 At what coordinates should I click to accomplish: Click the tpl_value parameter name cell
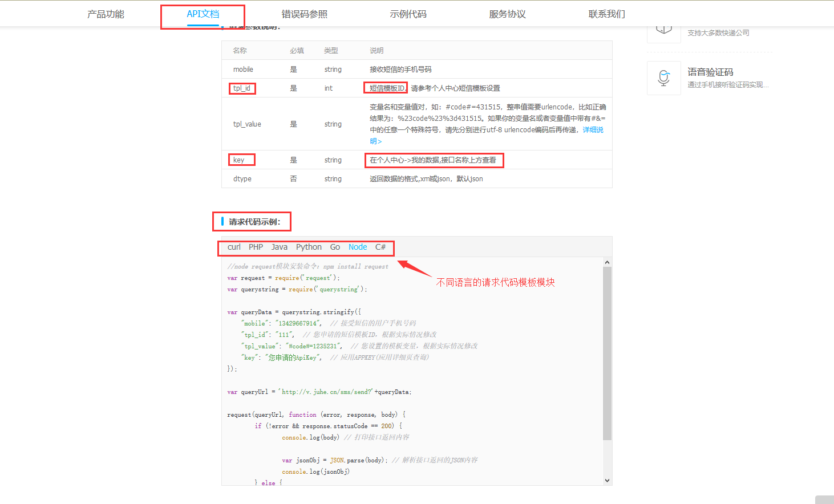coord(247,124)
